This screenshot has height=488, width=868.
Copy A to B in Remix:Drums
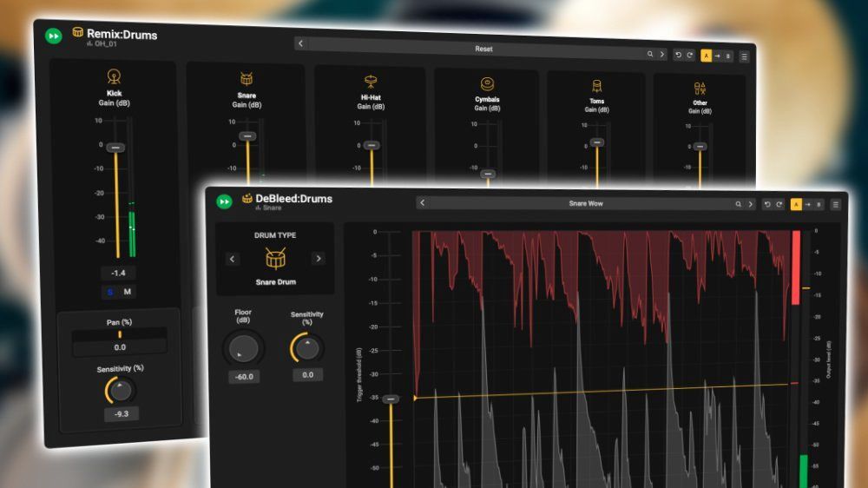718,56
